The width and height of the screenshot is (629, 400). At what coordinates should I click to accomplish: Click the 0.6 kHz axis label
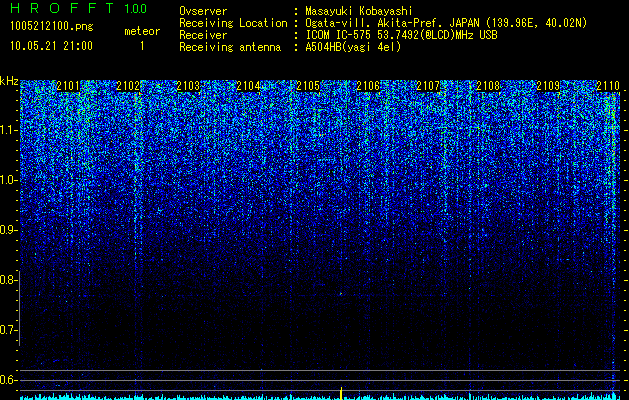pyautogui.click(x=8, y=380)
